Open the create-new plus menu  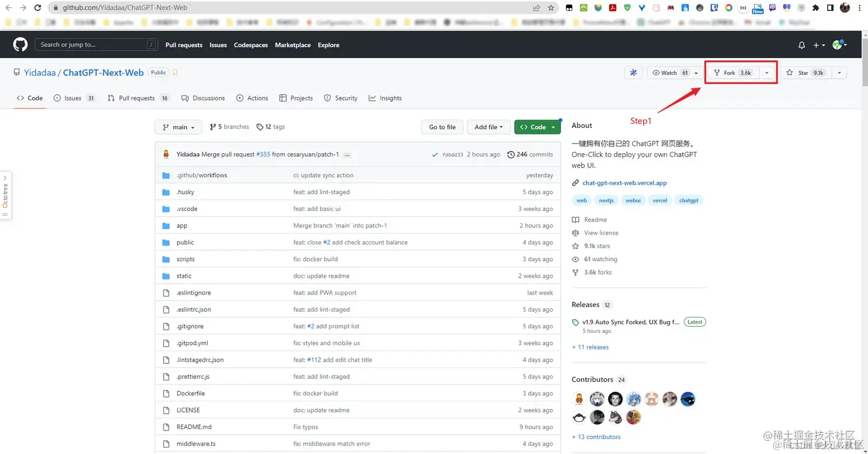click(819, 45)
